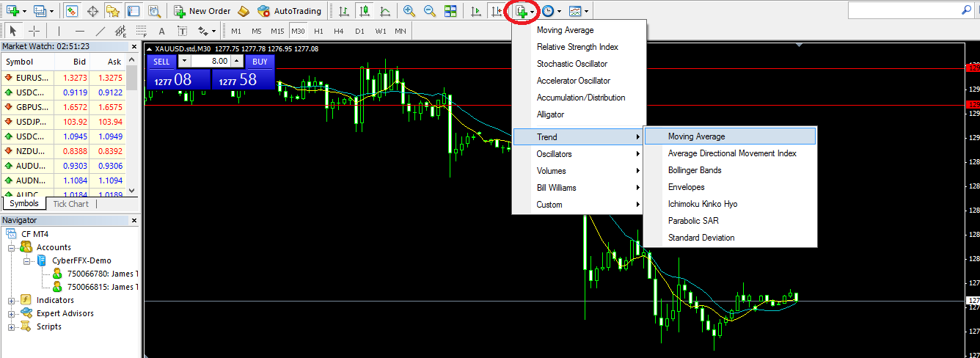Select the trendline drawing tool

tap(100, 31)
